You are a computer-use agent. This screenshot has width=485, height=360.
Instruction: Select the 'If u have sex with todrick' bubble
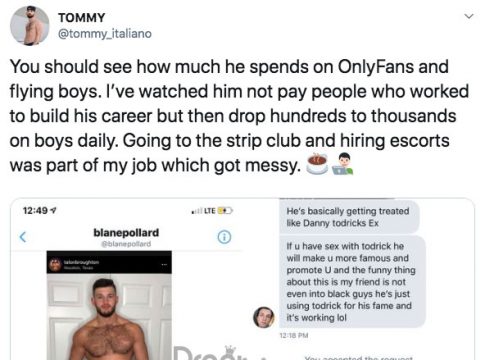(x=352, y=282)
